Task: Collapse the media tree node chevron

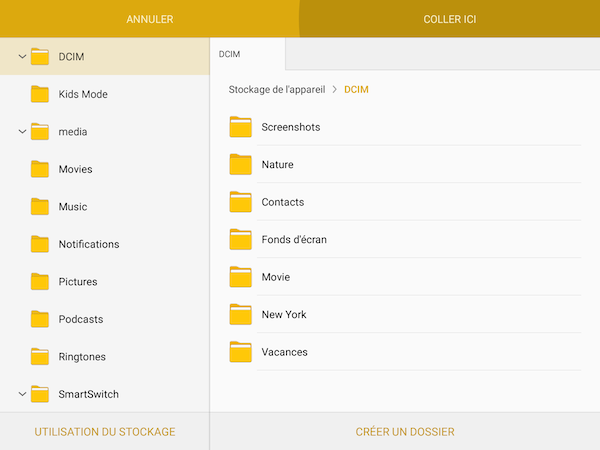Action: coord(22,132)
